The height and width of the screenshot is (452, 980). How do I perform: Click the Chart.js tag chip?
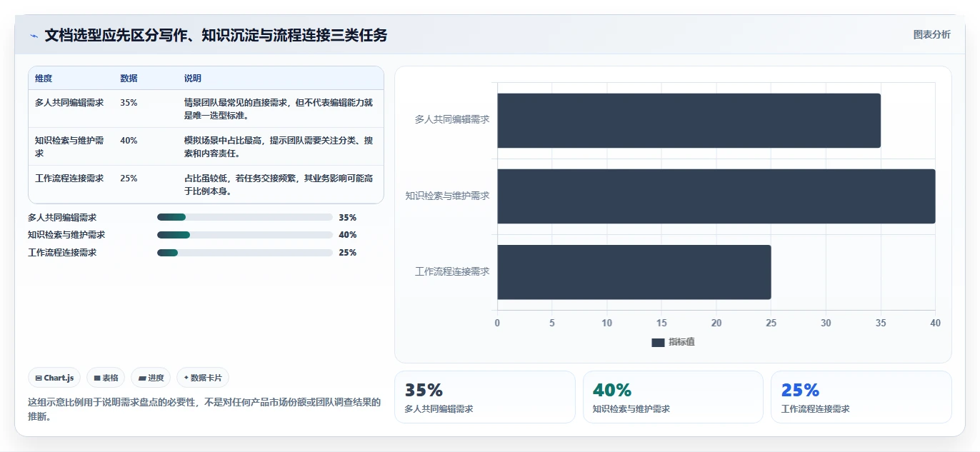click(x=54, y=378)
